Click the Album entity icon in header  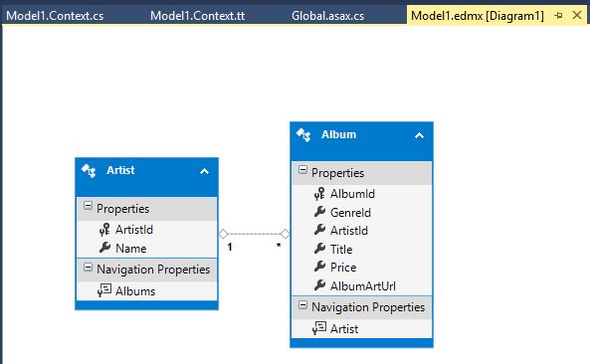pos(303,135)
